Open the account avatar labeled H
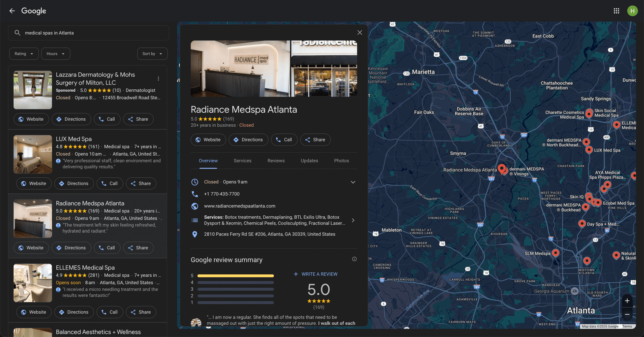The width and height of the screenshot is (644, 337). (632, 11)
